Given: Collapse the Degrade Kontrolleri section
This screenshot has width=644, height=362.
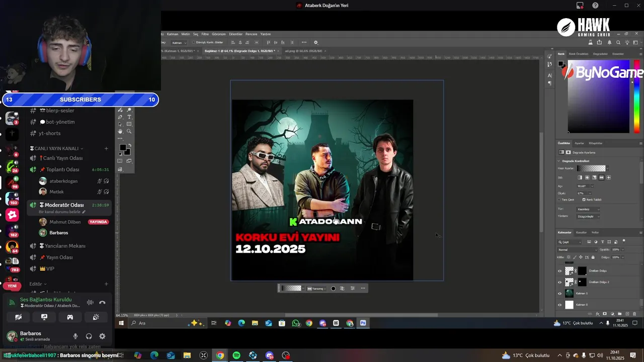Looking at the screenshot, I should pos(558,161).
